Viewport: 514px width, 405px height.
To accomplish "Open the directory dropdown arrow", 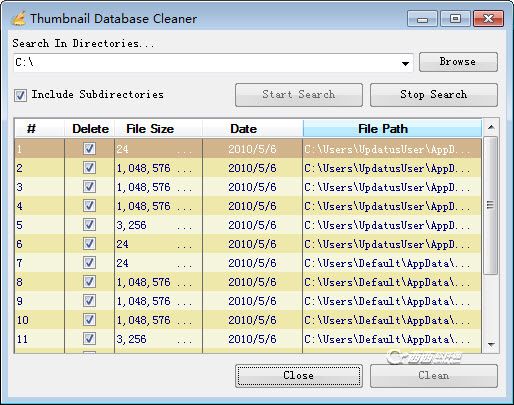I will point(405,63).
